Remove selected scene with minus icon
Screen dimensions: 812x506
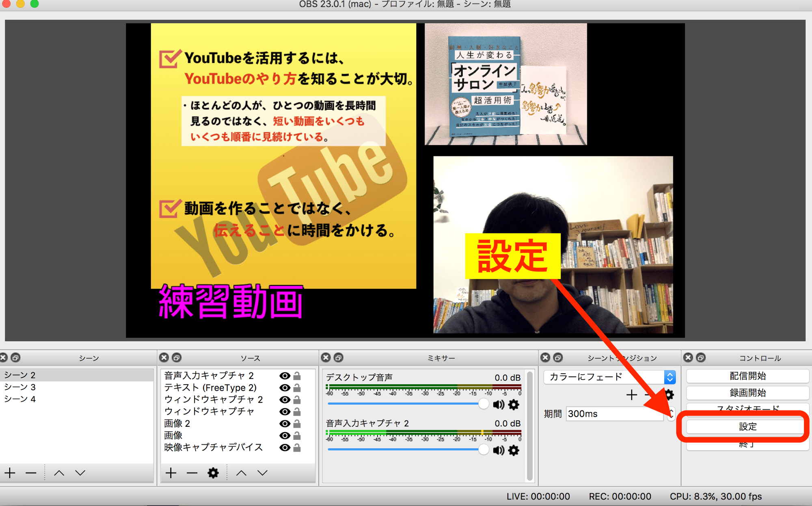point(31,473)
